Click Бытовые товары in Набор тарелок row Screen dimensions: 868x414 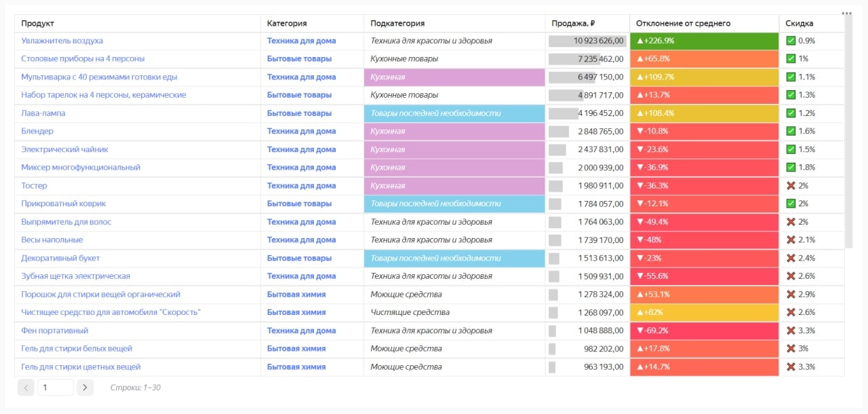pos(299,95)
